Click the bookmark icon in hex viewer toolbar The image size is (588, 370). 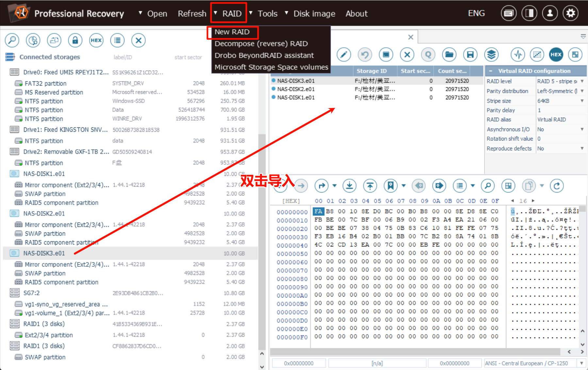point(390,186)
